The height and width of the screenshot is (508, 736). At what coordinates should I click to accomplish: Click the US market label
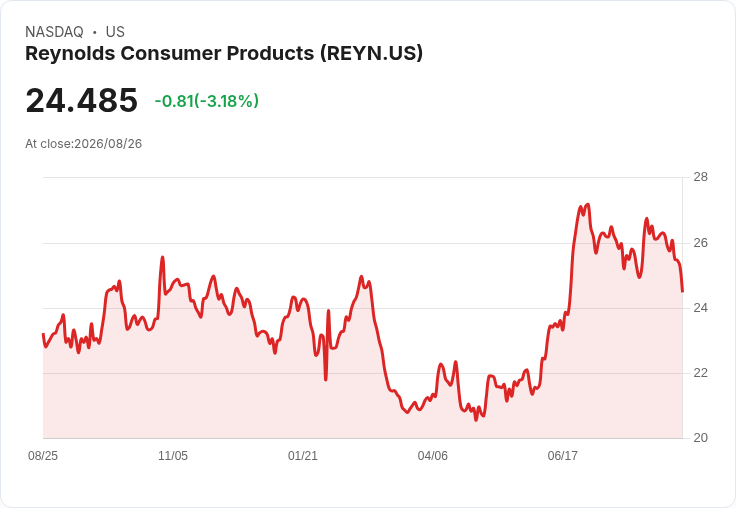coord(115,32)
